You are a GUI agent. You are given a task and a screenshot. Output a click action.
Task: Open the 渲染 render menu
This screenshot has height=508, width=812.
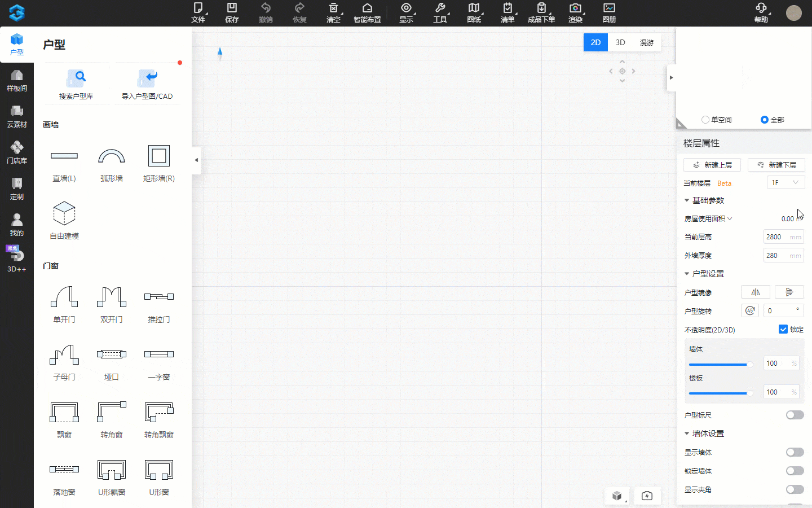[x=576, y=12]
